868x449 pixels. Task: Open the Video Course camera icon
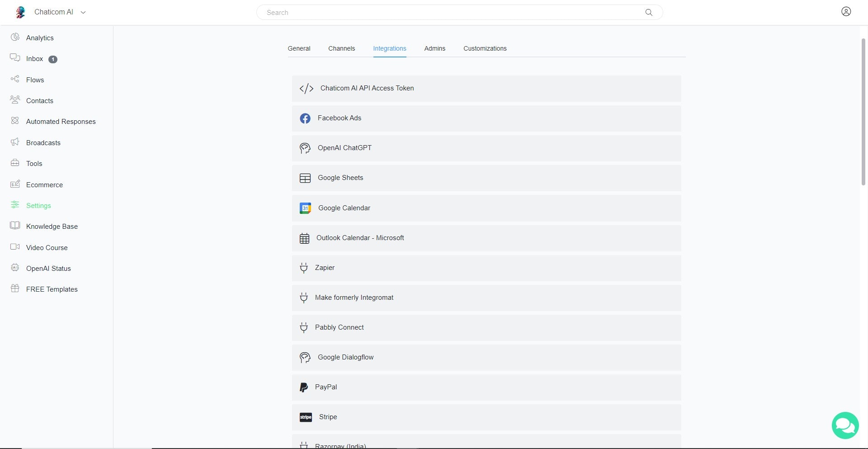click(15, 247)
